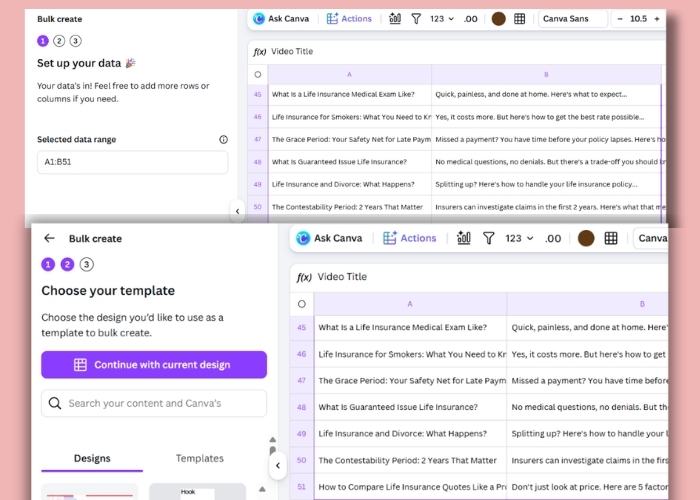The height and width of the screenshot is (500, 700).
Task: Select row 48 header in lower spreadsheet
Action: [x=302, y=407]
